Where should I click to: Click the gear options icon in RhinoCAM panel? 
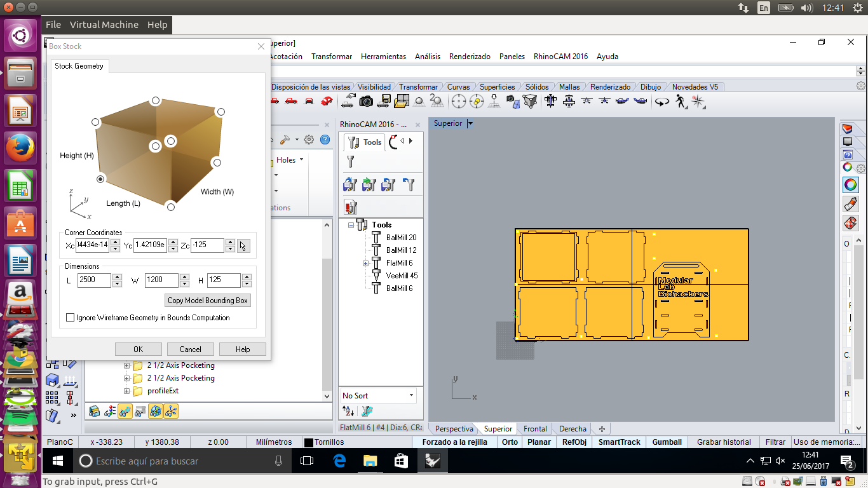[x=309, y=140]
